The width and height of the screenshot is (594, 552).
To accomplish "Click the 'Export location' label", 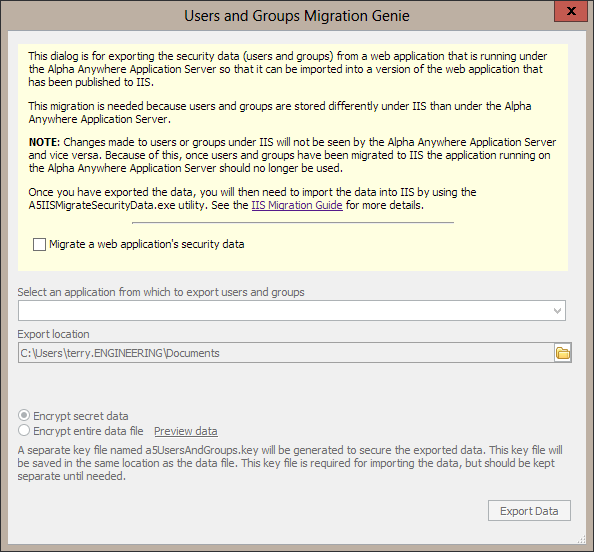I will [x=53, y=334].
